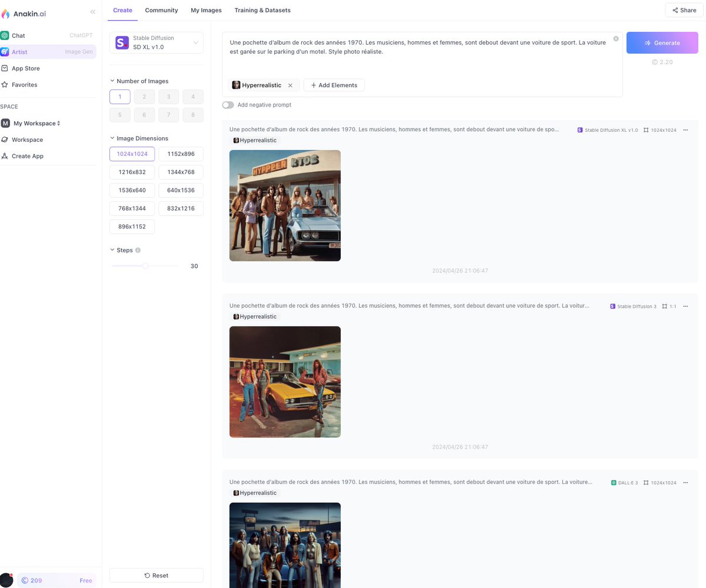The height and width of the screenshot is (588, 706).
Task: Remove the Hyperrealistic element tag
Action: (290, 85)
